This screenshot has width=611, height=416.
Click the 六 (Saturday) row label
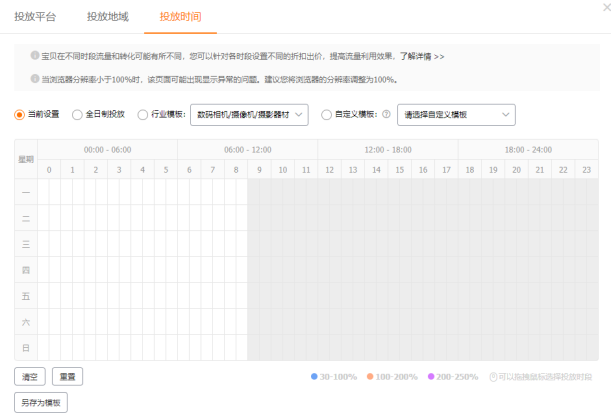(26, 322)
